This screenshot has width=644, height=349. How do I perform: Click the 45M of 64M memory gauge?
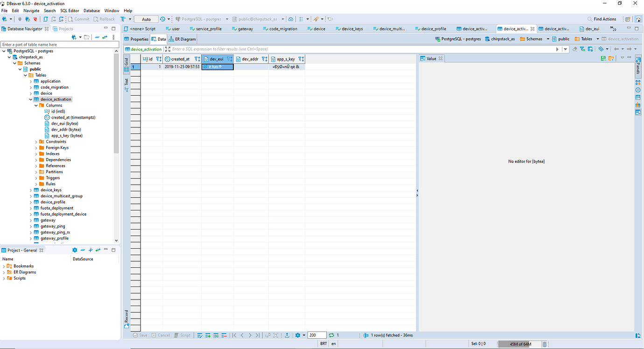pos(519,343)
